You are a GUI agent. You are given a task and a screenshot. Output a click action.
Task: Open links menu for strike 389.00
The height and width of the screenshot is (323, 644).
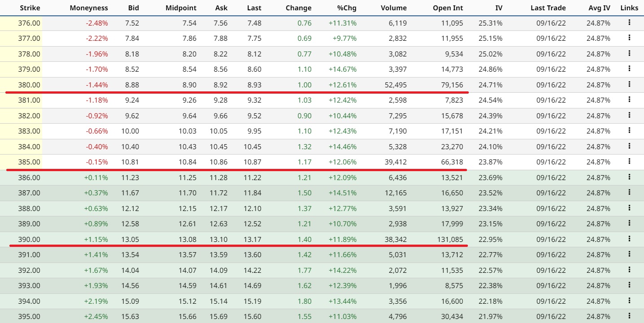coord(629,223)
